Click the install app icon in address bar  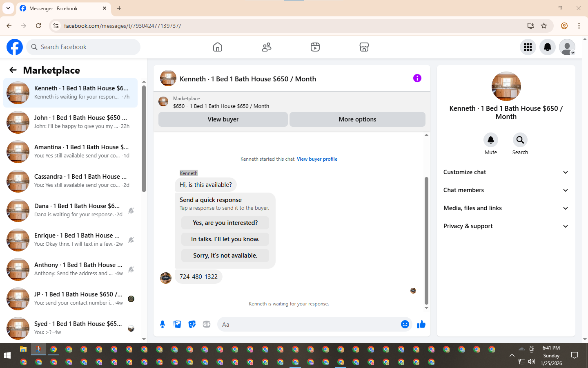coord(531,26)
